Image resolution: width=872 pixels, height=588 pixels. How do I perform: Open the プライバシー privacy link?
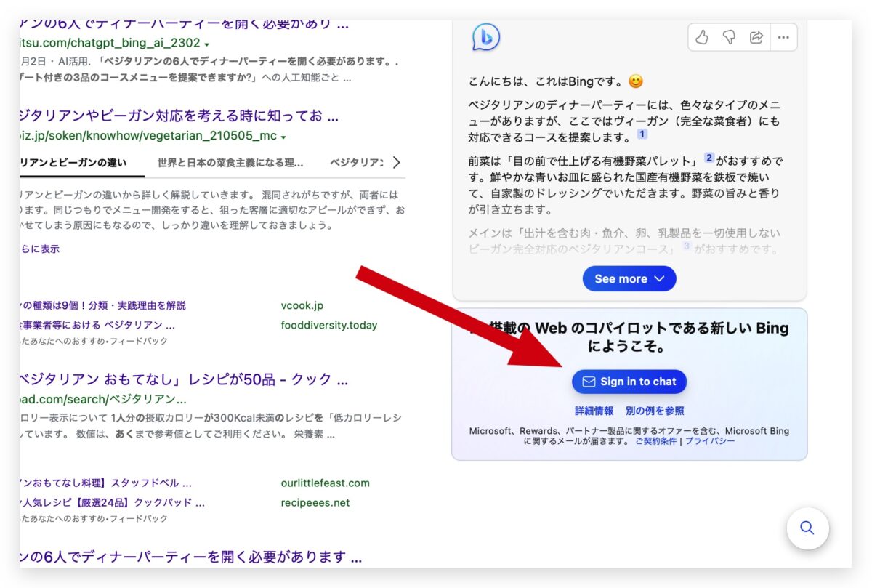point(710,441)
